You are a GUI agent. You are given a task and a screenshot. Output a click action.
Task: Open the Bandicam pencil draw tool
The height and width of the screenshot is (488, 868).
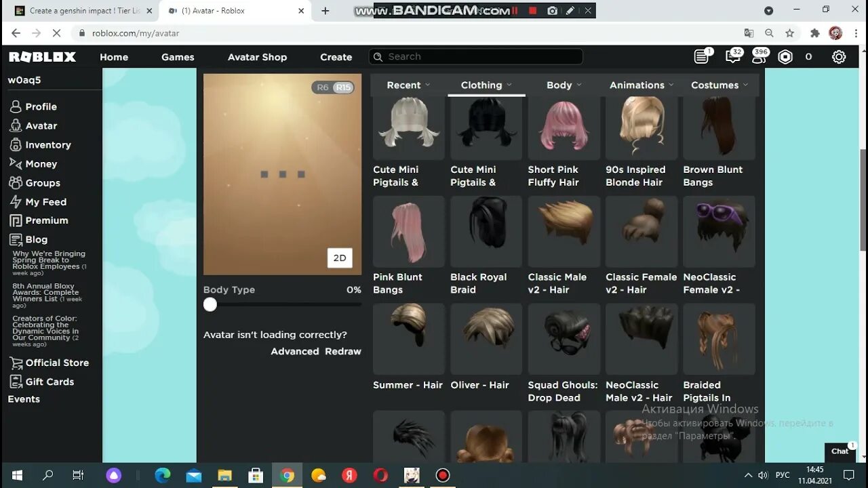click(570, 10)
